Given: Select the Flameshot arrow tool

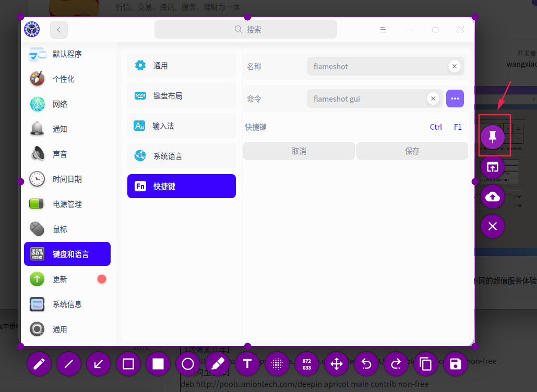Looking at the screenshot, I should tap(99, 364).
